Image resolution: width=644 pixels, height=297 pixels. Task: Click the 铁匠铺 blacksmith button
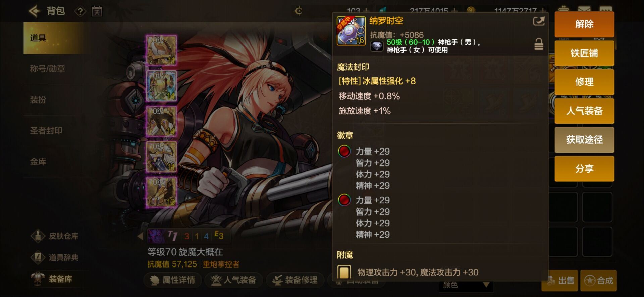[x=584, y=53]
